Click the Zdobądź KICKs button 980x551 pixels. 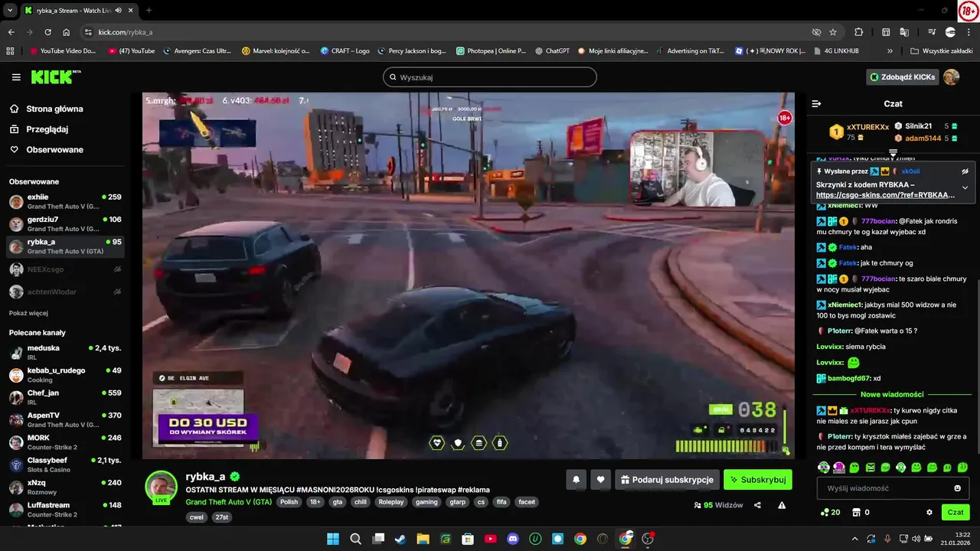tap(902, 77)
